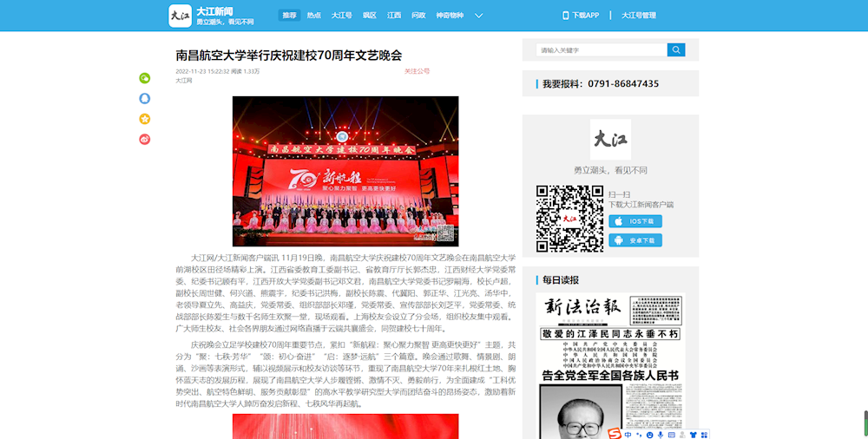
Task: Click 下载APP in the header
Action: tap(581, 16)
